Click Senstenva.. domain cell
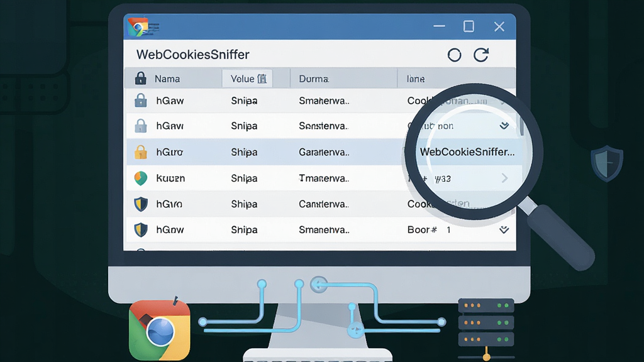The height and width of the screenshot is (362, 644). coord(324,126)
